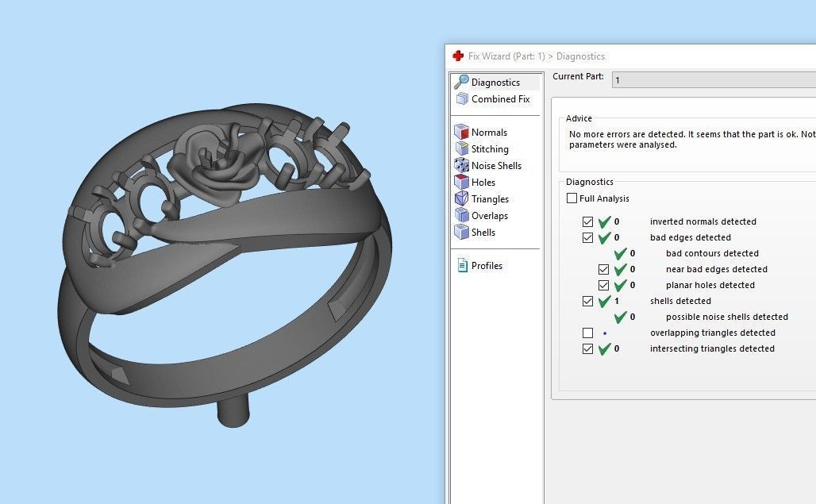Viewport: 816px width, 504px height.
Task: Click the 3D ring model in viewport
Action: 224,264
